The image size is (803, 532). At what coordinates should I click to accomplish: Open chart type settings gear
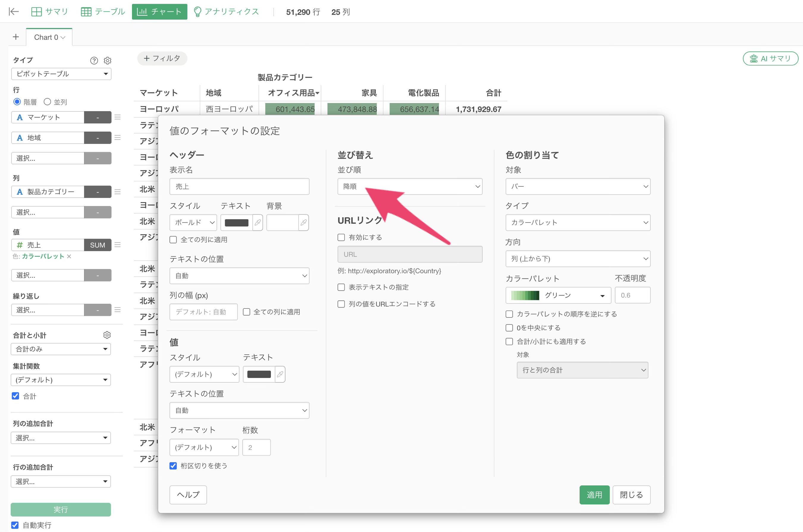pyautogui.click(x=107, y=60)
